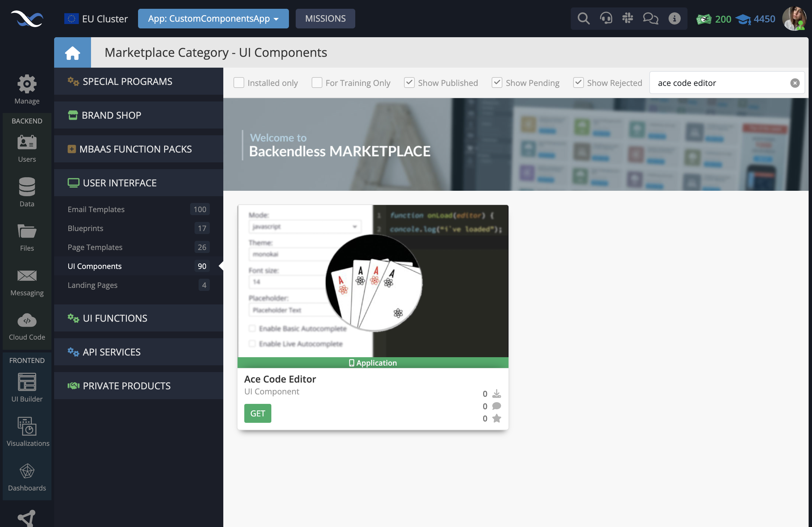
Task: Open the search icon in top navigation
Action: (583, 18)
